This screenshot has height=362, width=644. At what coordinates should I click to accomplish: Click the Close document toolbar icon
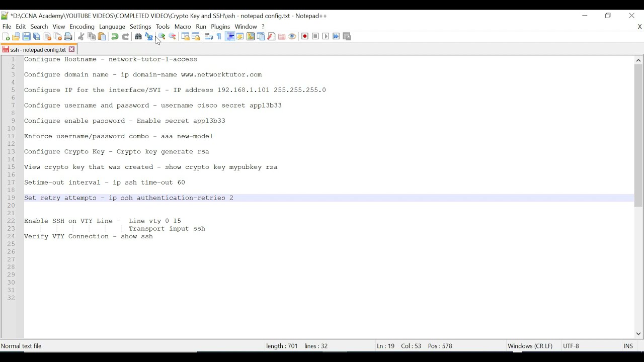click(48, 37)
